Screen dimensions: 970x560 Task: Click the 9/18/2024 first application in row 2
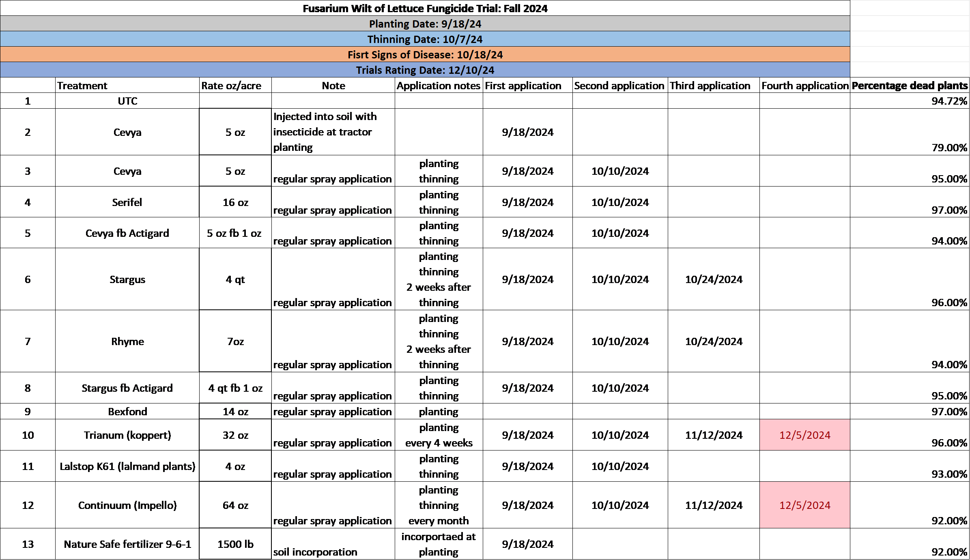pyautogui.click(x=527, y=132)
